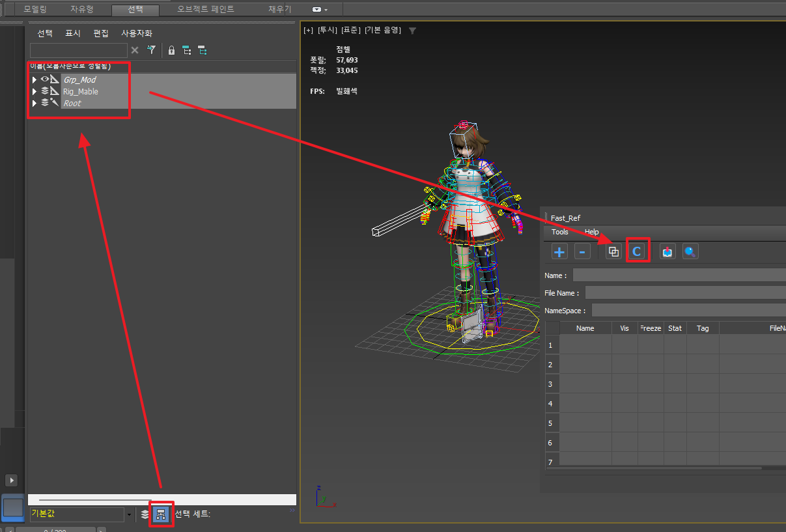Viewport: 786px width, 532px height.
Task: Click the blue plus add button in Fast_Ref
Action: 559,252
